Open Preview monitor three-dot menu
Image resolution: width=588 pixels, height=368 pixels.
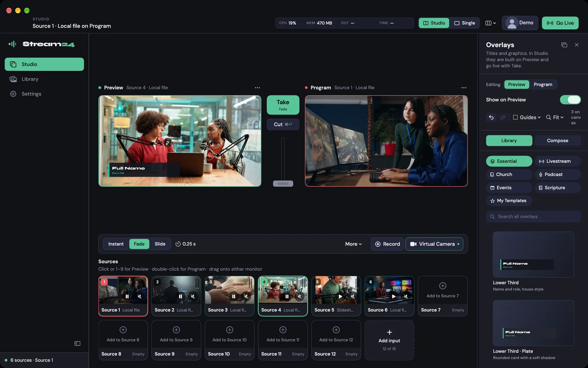(257, 88)
